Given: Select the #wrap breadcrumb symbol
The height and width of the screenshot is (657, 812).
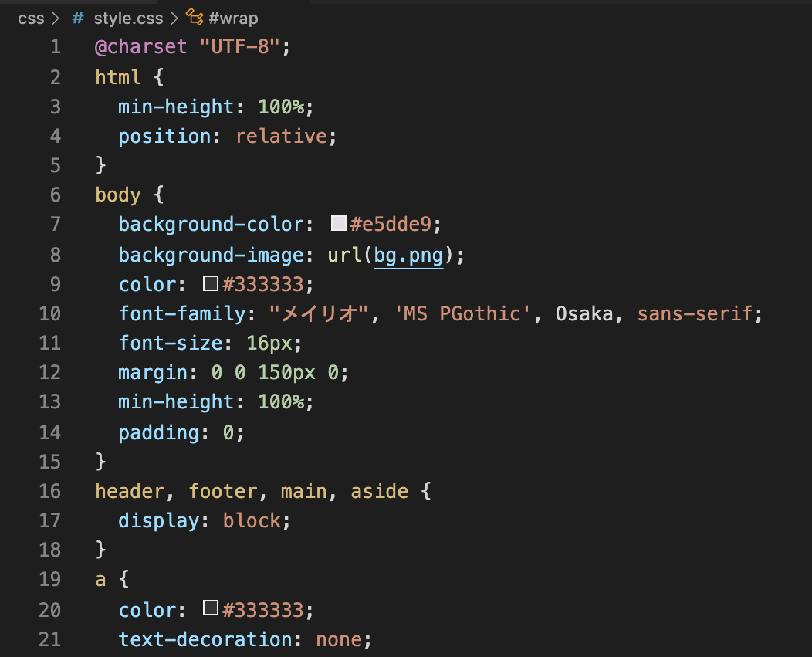Looking at the screenshot, I should 233,17.
